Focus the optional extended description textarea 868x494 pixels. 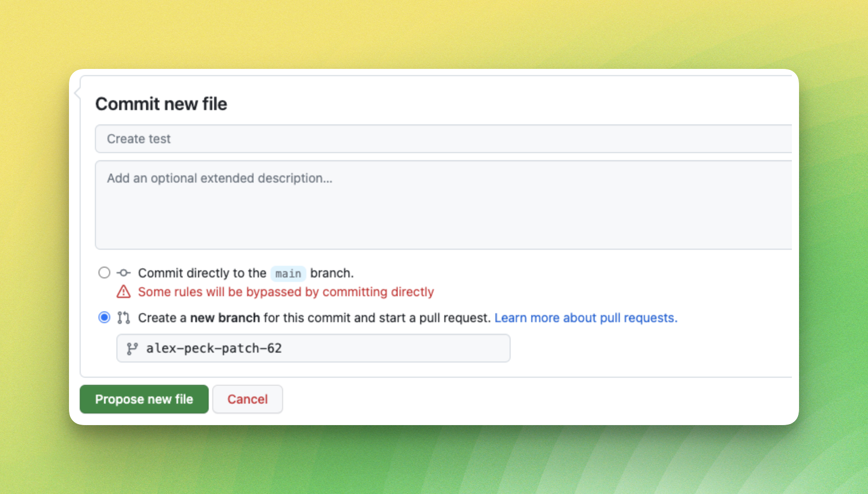(443, 205)
